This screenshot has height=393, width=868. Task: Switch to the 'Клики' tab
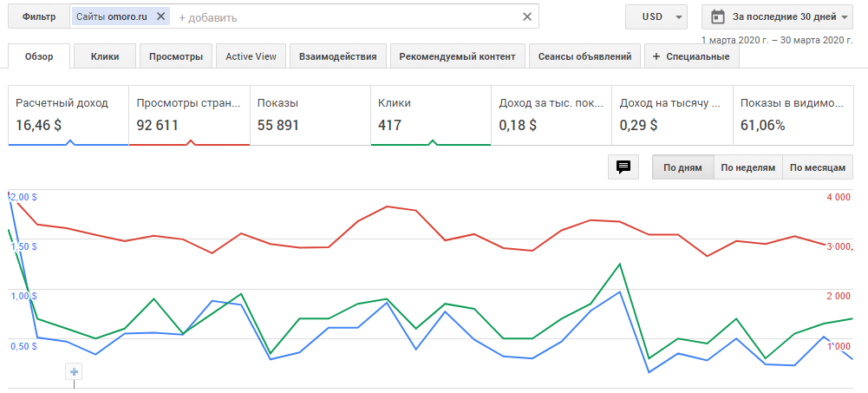[105, 56]
